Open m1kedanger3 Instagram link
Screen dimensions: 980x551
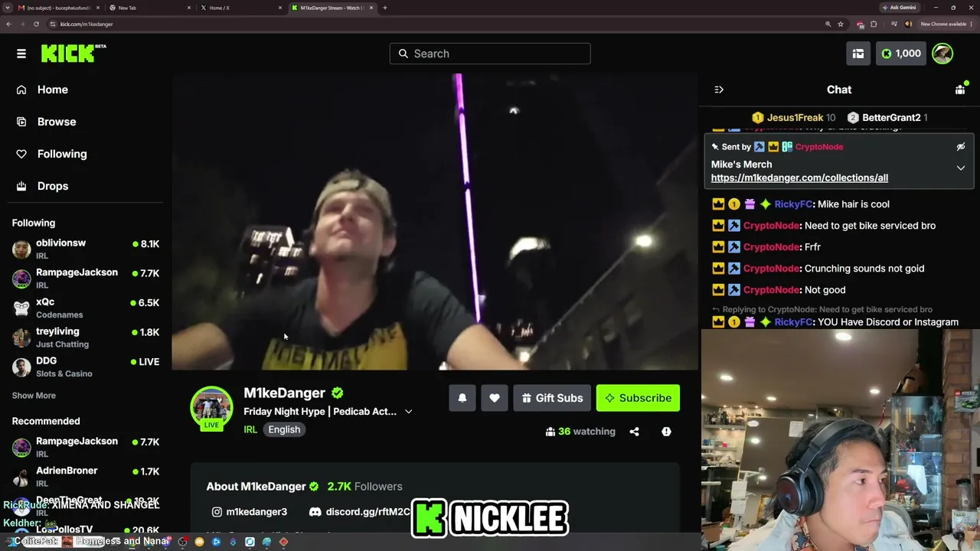coord(250,512)
